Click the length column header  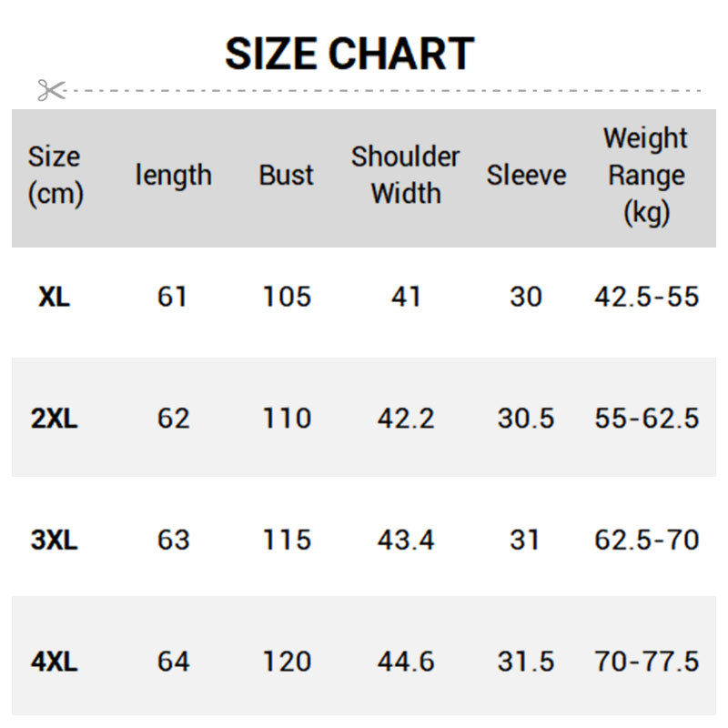tap(173, 175)
